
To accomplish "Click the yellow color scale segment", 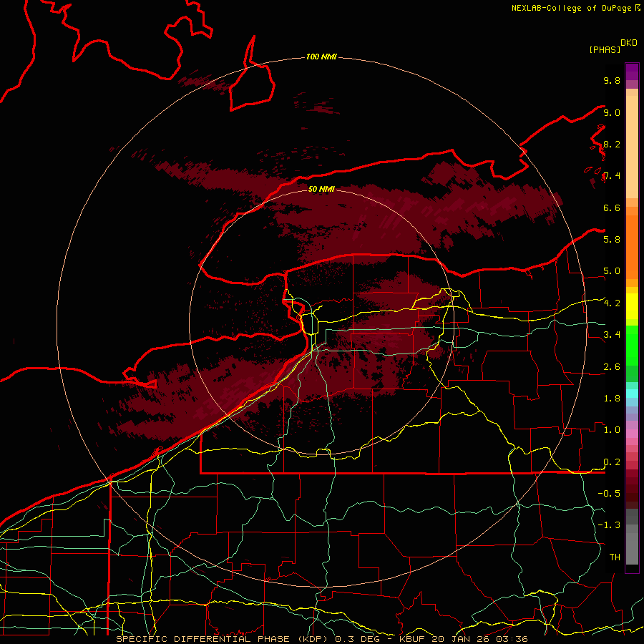I will tap(632, 306).
